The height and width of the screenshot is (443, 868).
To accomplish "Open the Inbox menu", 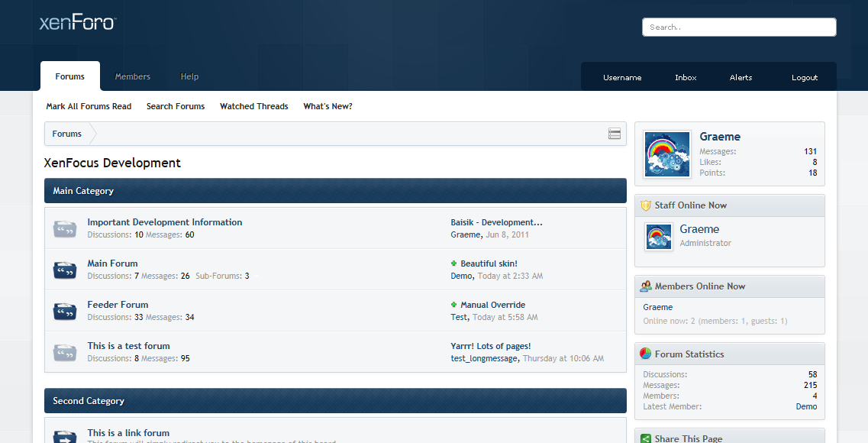I will [685, 77].
